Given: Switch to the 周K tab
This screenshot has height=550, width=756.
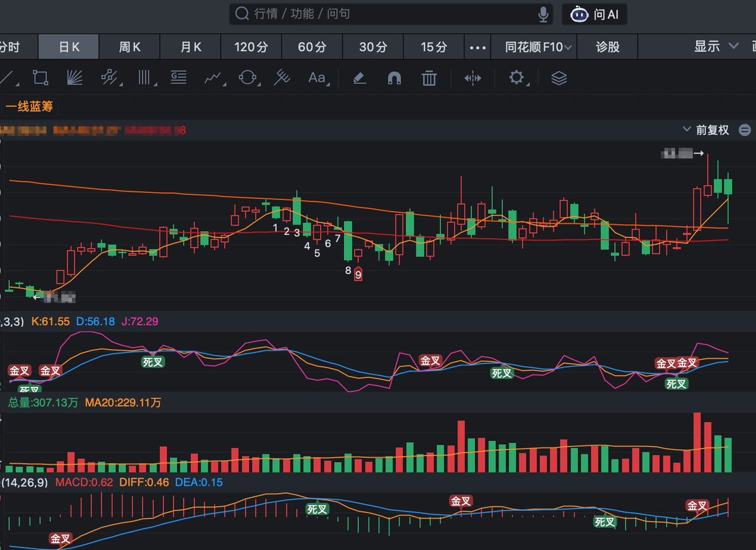Looking at the screenshot, I should pos(130,47).
